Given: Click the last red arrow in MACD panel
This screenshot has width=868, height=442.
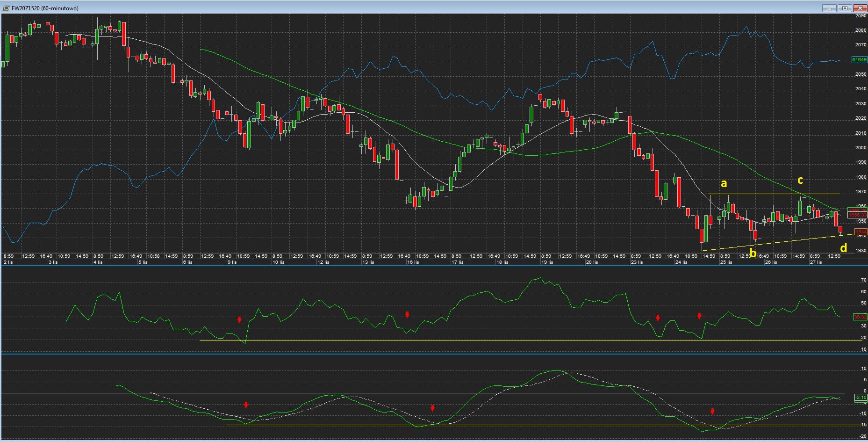Looking at the screenshot, I should coord(712,412).
